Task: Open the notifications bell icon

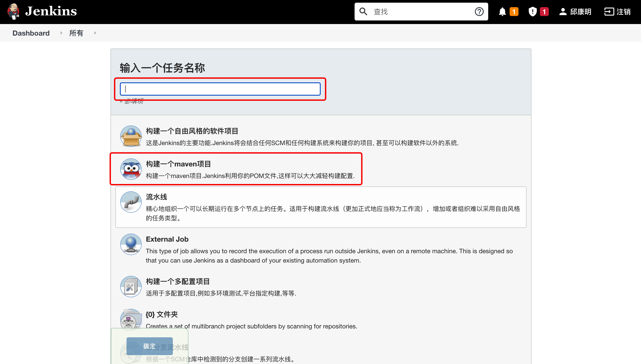Action: tap(502, 12)
